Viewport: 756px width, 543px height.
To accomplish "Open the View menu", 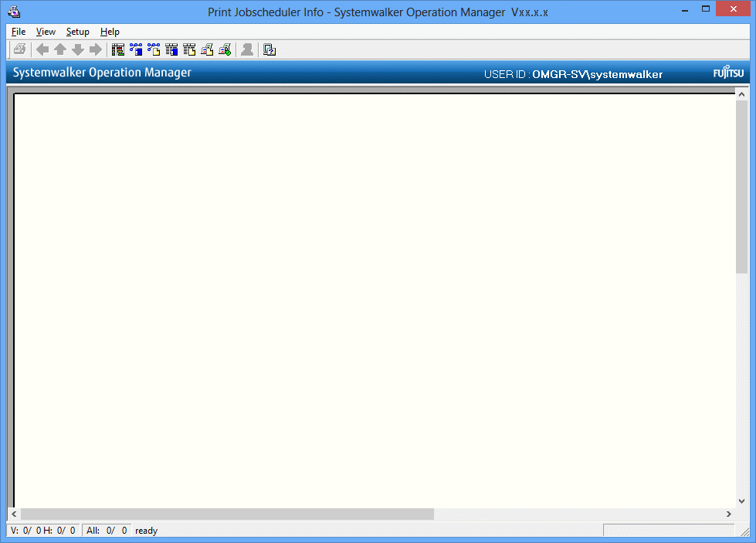I will point(46,32).
